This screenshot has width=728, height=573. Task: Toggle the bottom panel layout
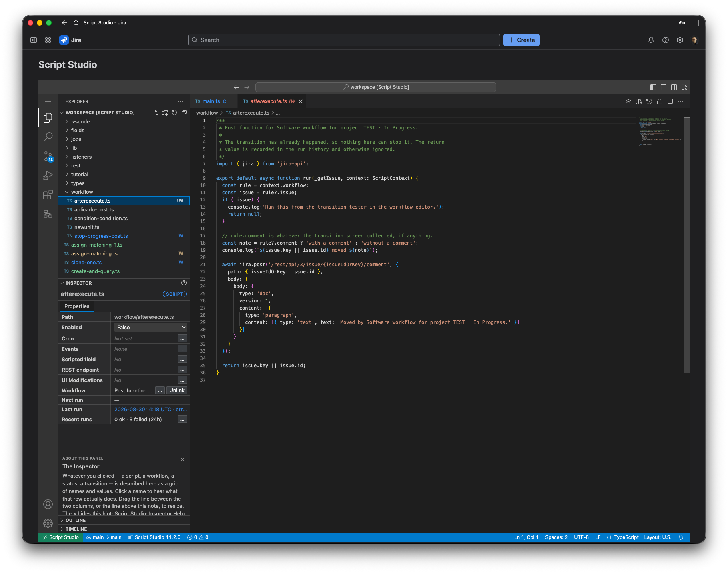coord(664,87)
